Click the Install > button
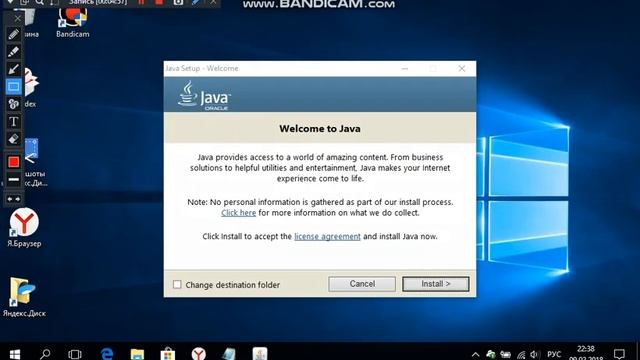 pyautogui.click(x=436, y=284)
